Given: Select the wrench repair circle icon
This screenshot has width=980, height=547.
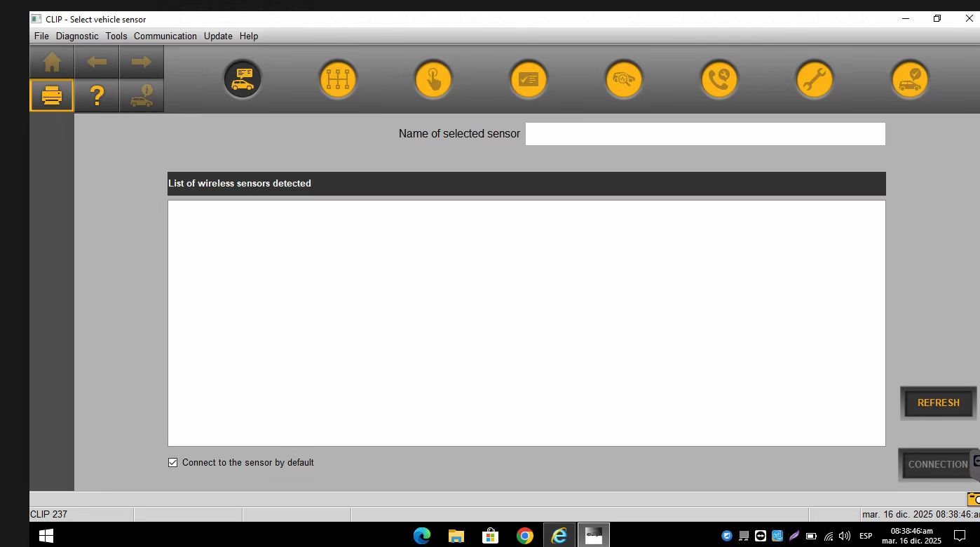Looking at the screenshot, I should pos(815,79).
